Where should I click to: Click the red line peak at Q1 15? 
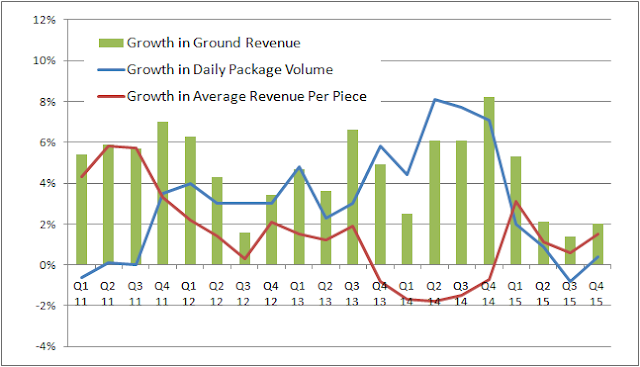point(516,201)
